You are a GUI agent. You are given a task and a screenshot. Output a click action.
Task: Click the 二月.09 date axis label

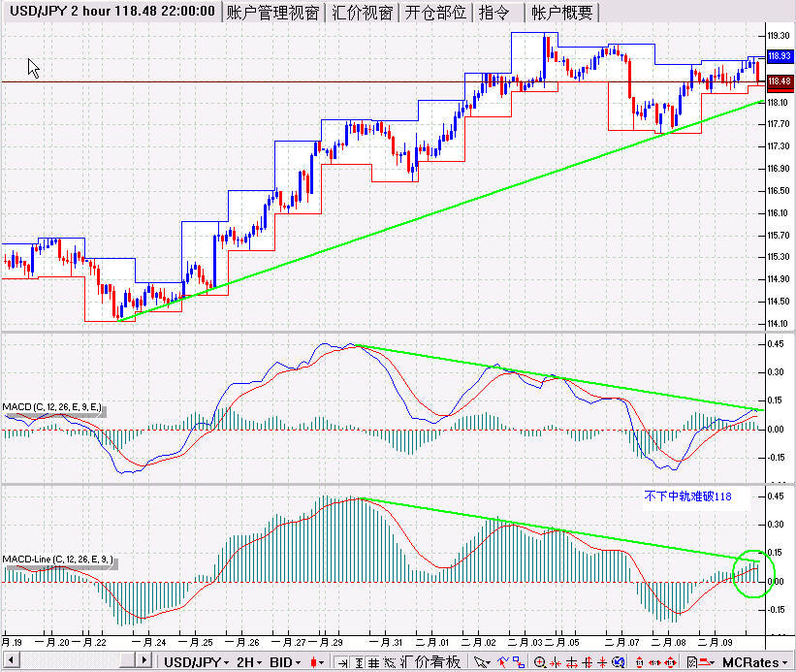(715, 642)
